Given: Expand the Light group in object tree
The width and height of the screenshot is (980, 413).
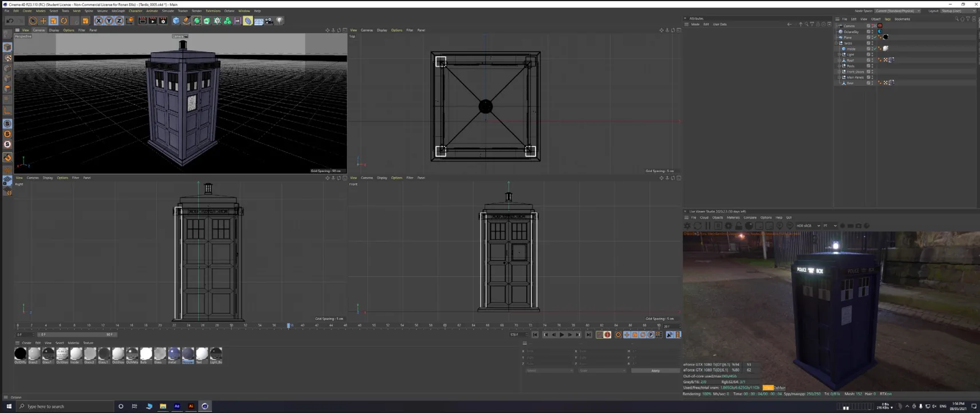Looking at the screenshot, I should click(839, 54).
